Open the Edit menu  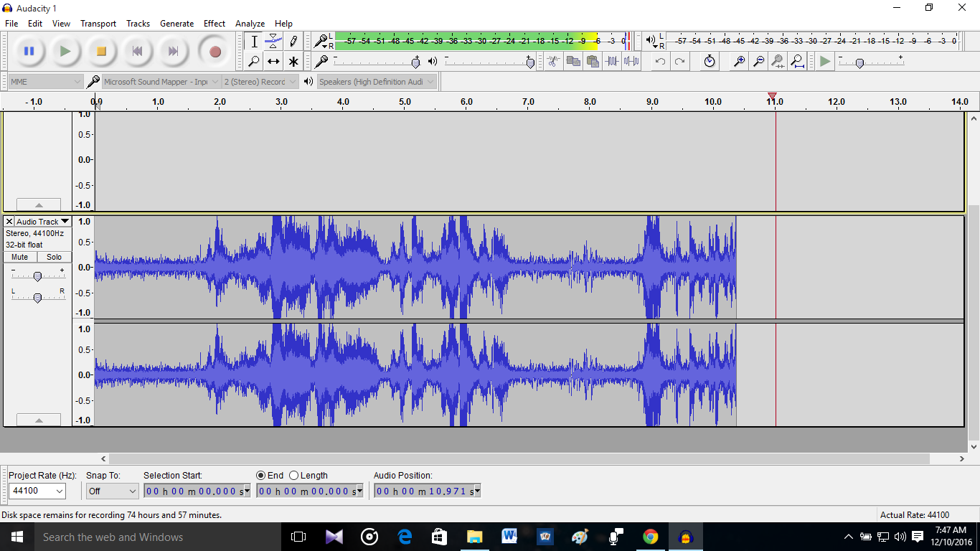pyautogui.click(x=35, y=24)
